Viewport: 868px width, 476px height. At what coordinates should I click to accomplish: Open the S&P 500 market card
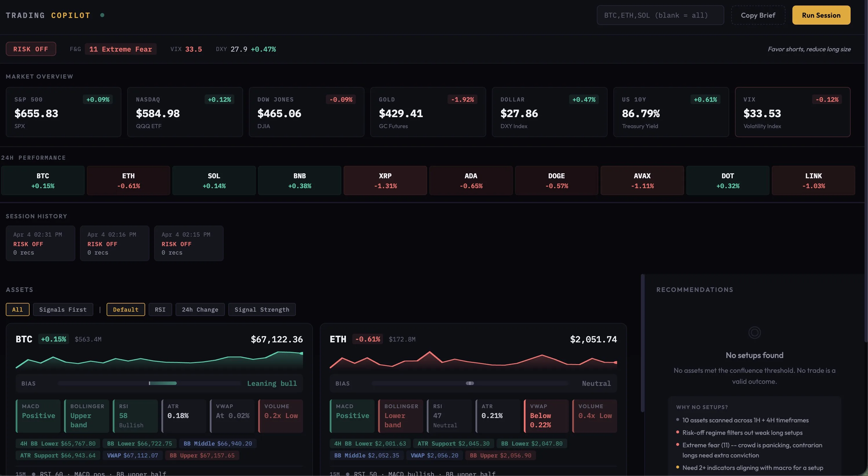63,112
